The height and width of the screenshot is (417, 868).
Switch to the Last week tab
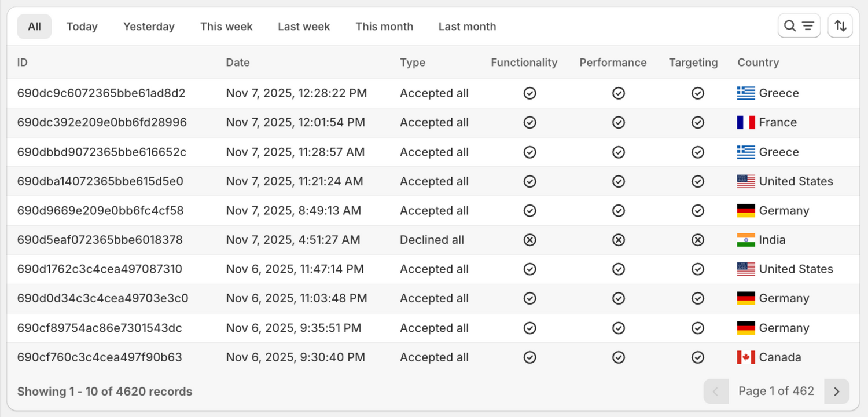tap(304, 27)
